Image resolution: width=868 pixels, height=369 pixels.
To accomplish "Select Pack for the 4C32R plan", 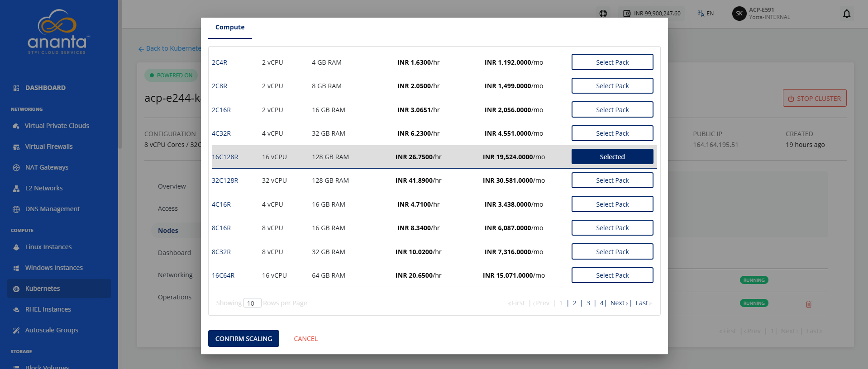I will [x=612, y=133].
